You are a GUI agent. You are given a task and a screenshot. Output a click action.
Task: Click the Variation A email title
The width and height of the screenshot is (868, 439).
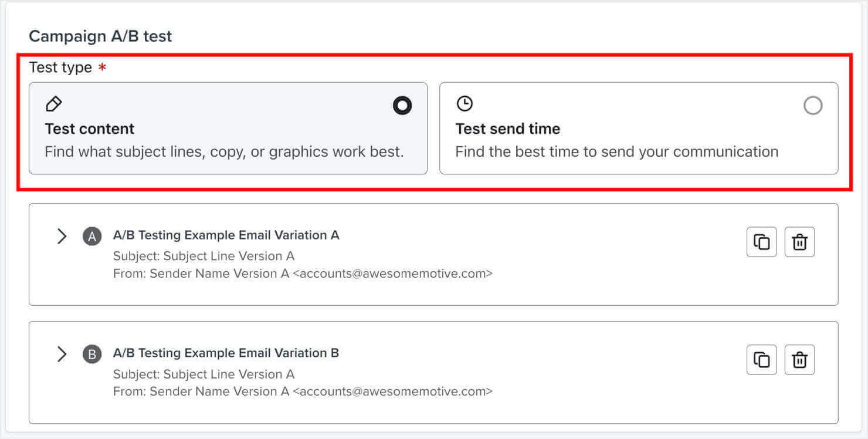(226, 235)
